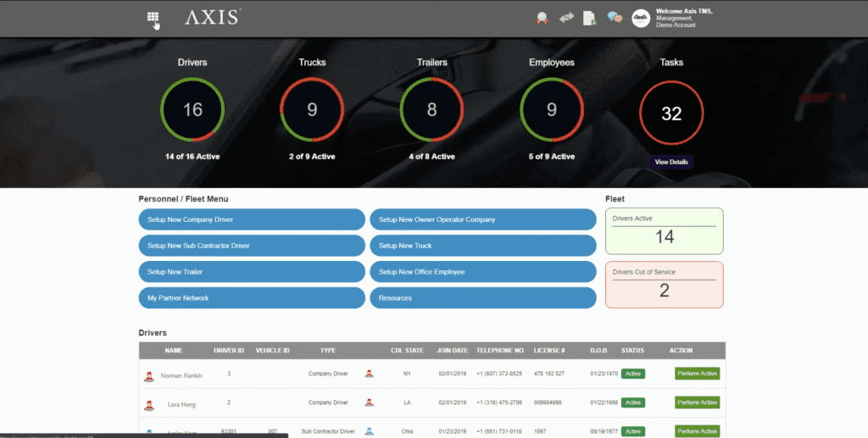Click date of birth 01/23/1970
Viewport: 868px width, 438px height.
tap(604, 374)
